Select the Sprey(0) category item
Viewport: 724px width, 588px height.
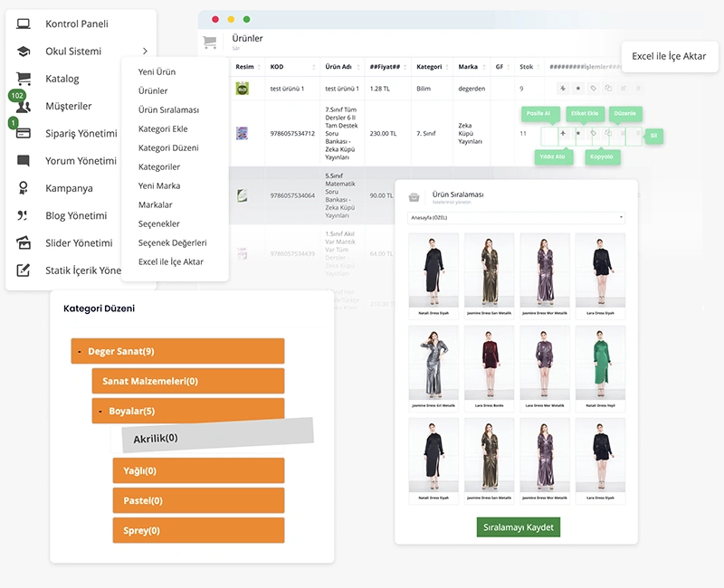[x=198, y=530]
